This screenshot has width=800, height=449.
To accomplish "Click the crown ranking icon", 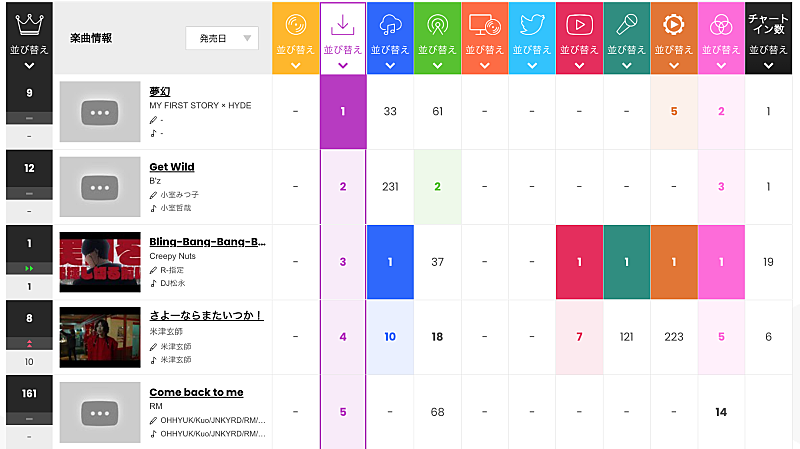I will pos(29,24).
